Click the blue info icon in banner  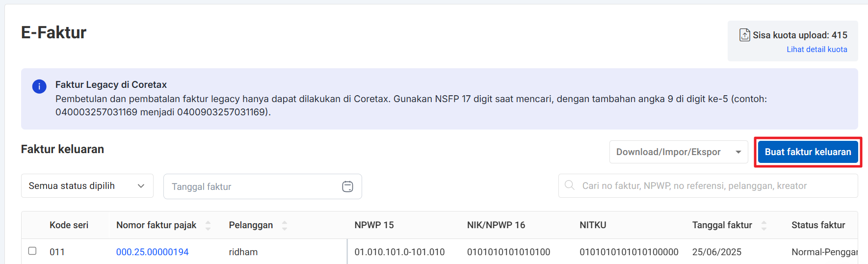click(x=39, y=86)
